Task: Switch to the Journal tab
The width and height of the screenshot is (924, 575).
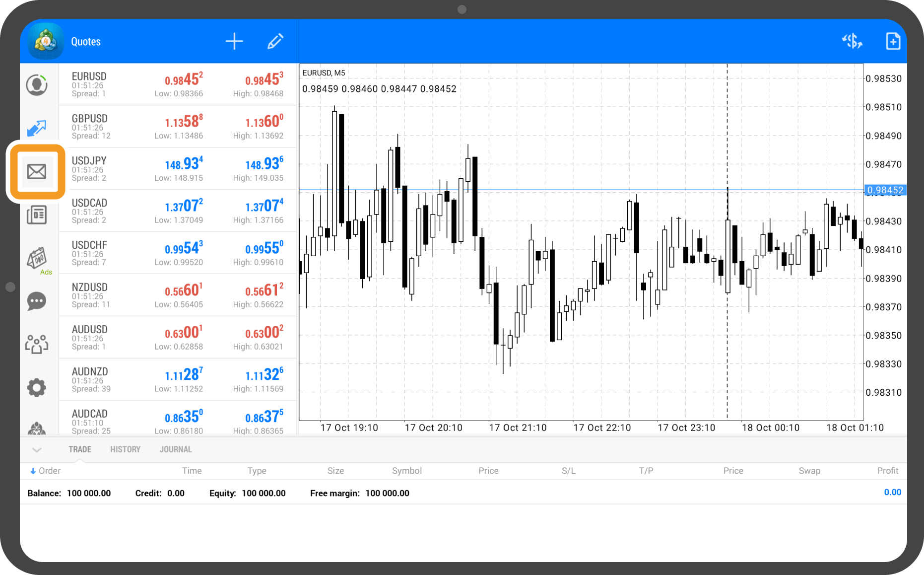Action: 176,449
